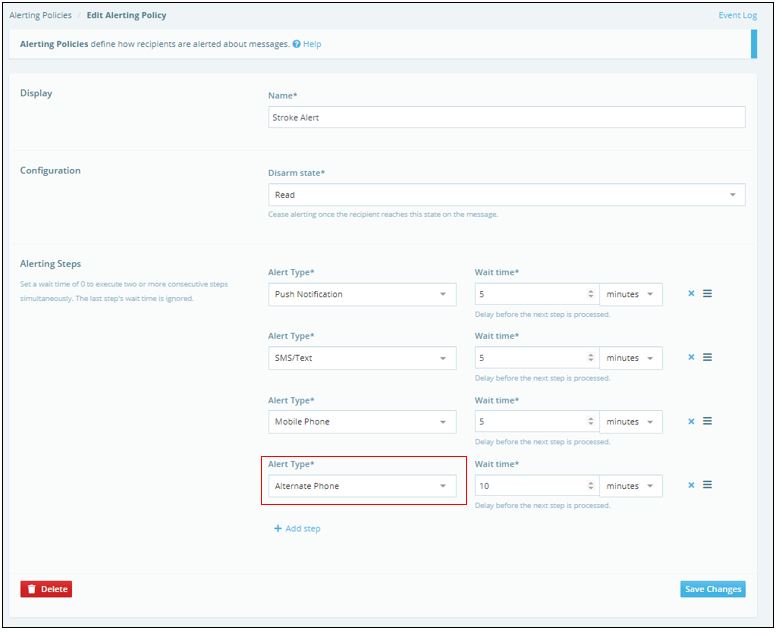Open the SMS/Text alert type dropdown
This screenshot has width=778, height=633.
[362, 358]
